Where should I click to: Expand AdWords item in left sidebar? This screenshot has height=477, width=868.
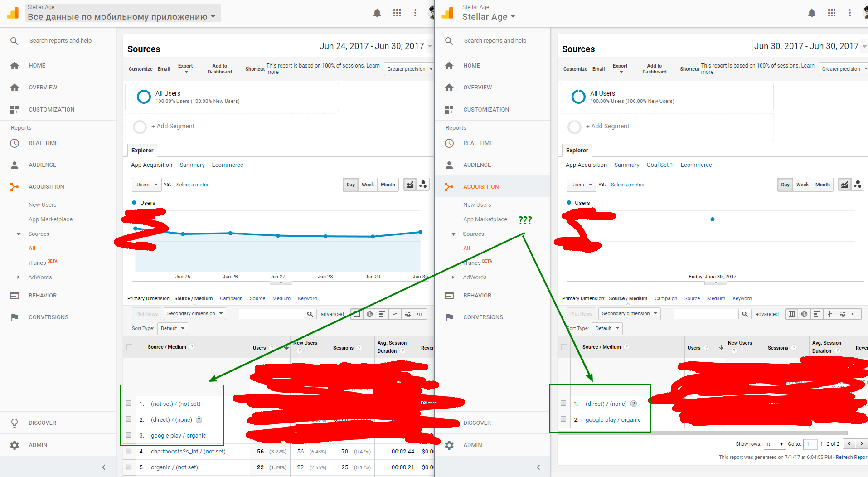19,277
